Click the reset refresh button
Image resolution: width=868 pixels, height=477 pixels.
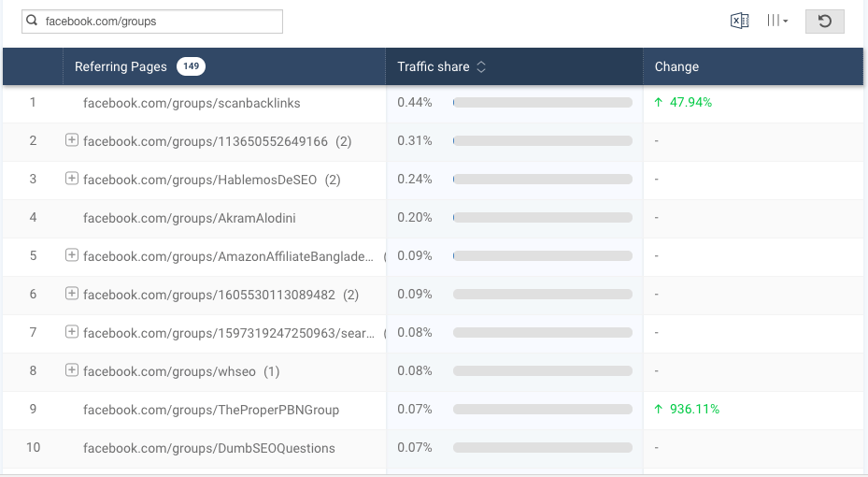pyautogui.click(x=824, y=22)
